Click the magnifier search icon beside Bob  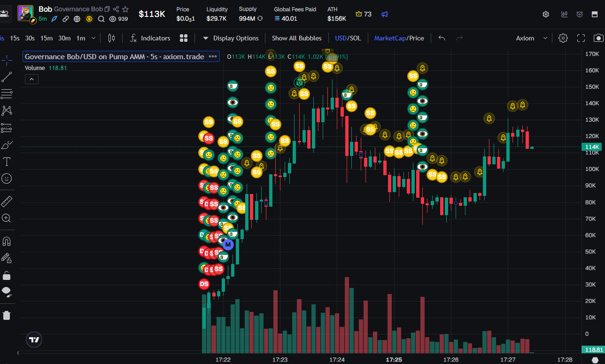tap(101, 19)
